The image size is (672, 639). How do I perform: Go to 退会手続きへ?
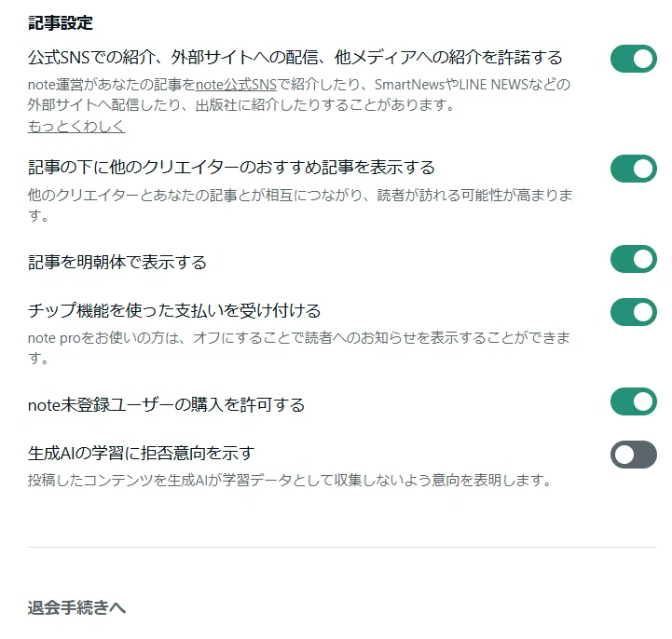76,607
